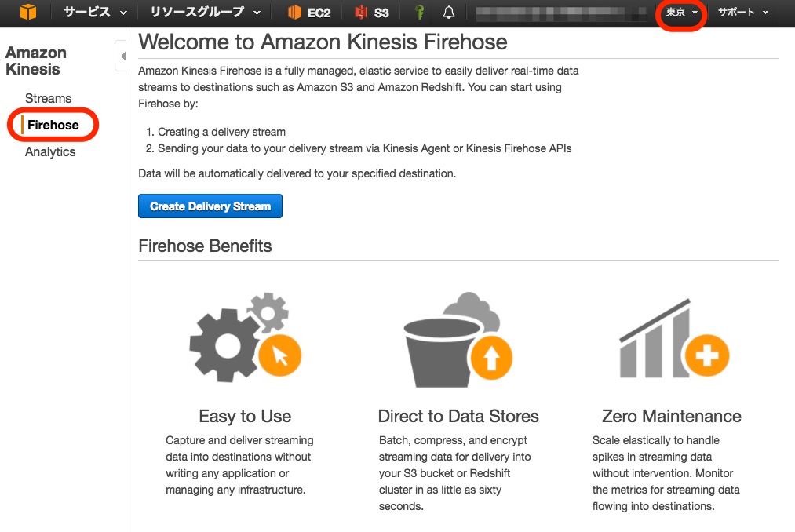Screen dimensions: 795x532
Task: Open the 東京 region selector
Action: tap(680, 13)
